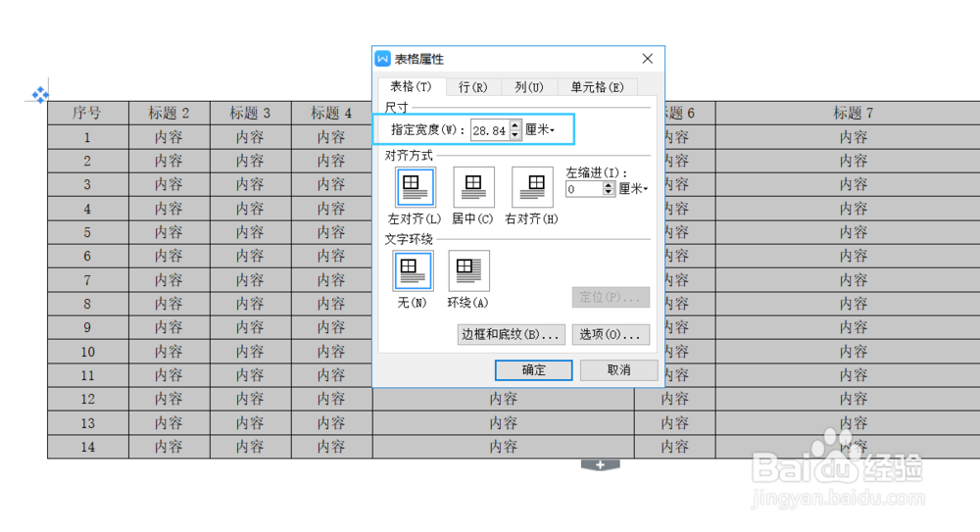Click 内容 under 标题 2 in row 3

click(x=170, y=184)
